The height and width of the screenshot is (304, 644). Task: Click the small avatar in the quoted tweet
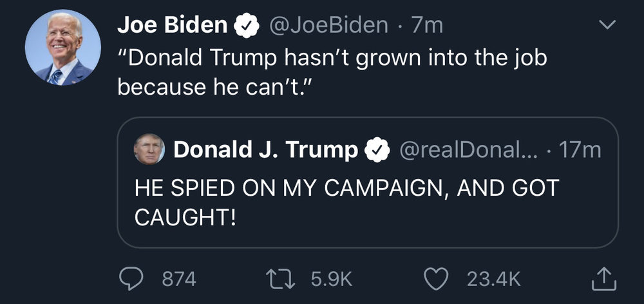tap(149, 151)
